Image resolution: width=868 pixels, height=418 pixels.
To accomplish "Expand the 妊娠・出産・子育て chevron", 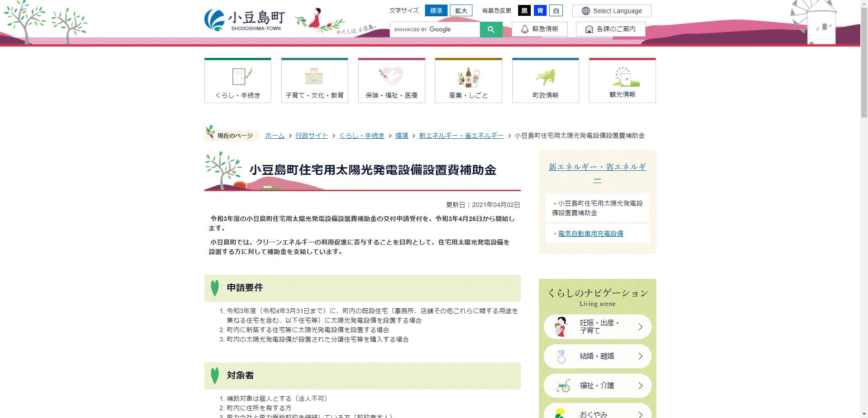I will pyautogui.click(x=641, y=326).
